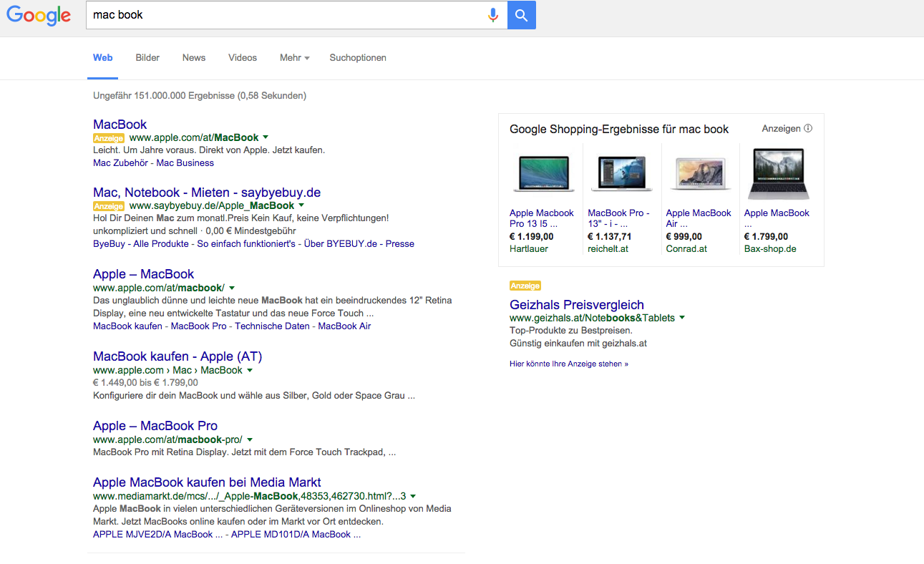Click the € 1.199,00 Hartlauer price
The width and height of the screenshot is (924, 564).
point(532,237)
